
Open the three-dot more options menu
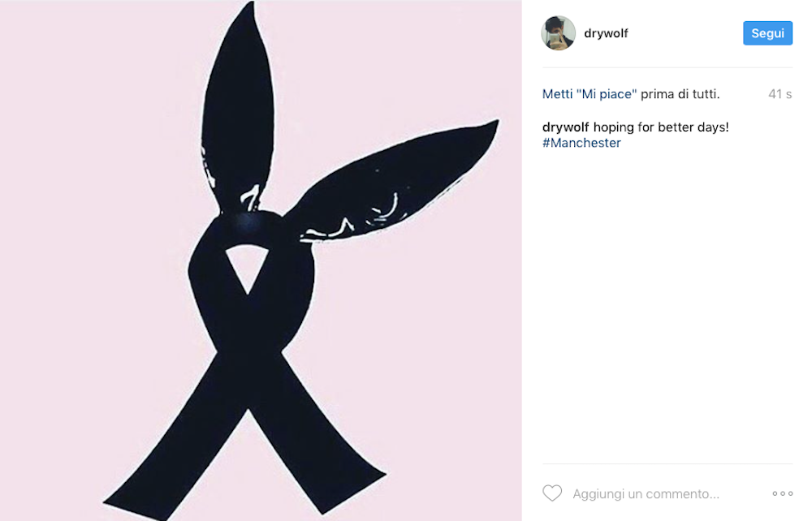click(x=783, y=493)
